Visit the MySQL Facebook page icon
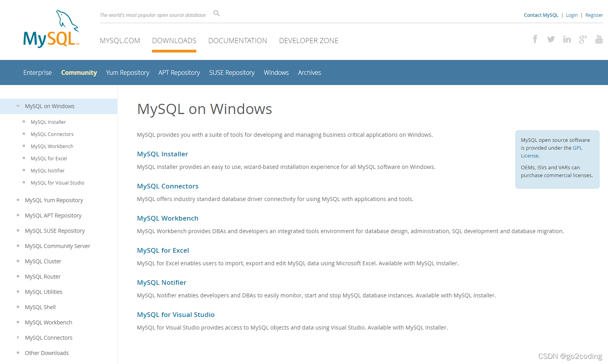This screenshot has width=608, height=364. (x=535, y=39)
